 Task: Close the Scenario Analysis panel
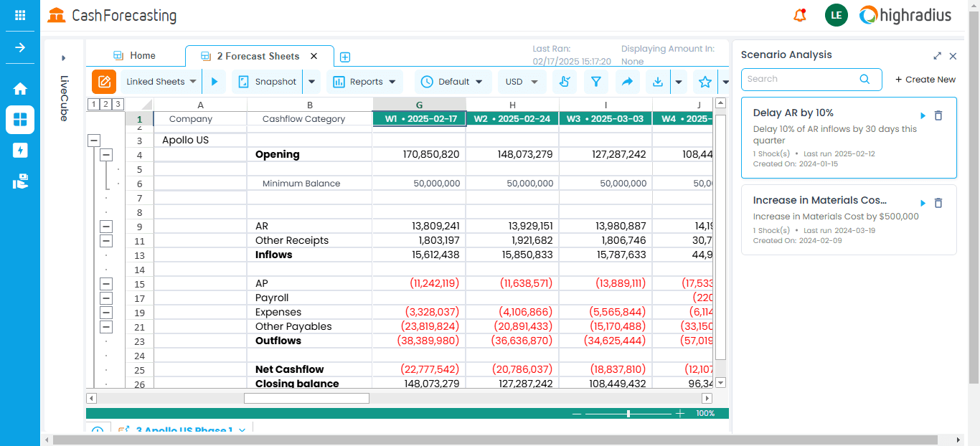click(953, 56)
